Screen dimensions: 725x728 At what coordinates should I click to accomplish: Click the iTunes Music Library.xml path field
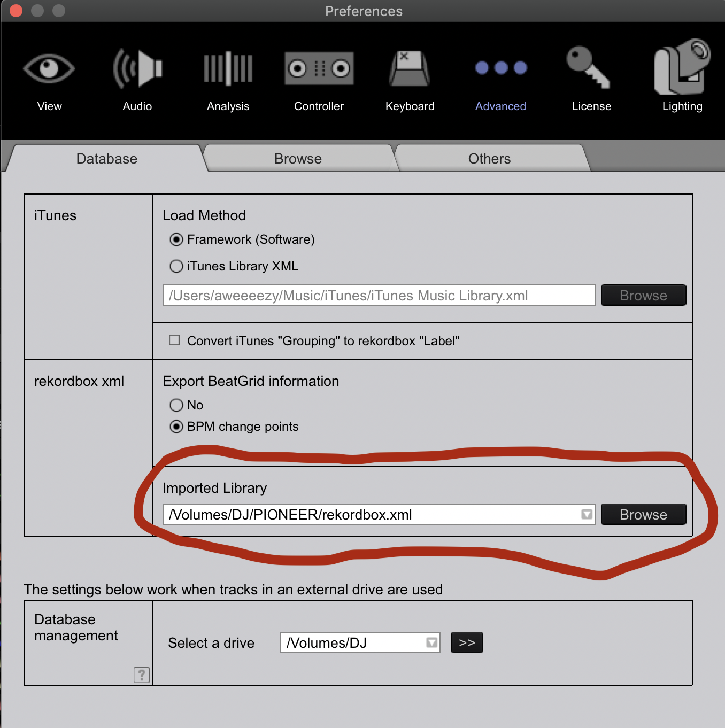click(x=379, y=296)
